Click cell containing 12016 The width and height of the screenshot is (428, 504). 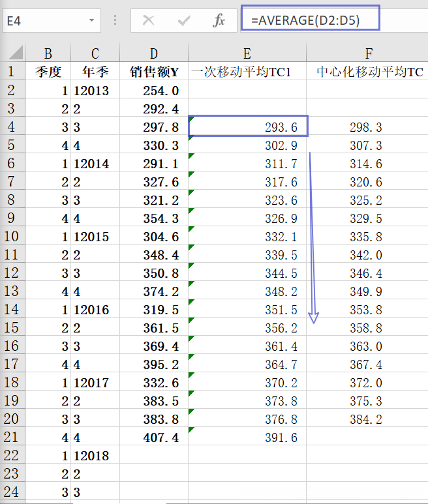click(95, 308)
